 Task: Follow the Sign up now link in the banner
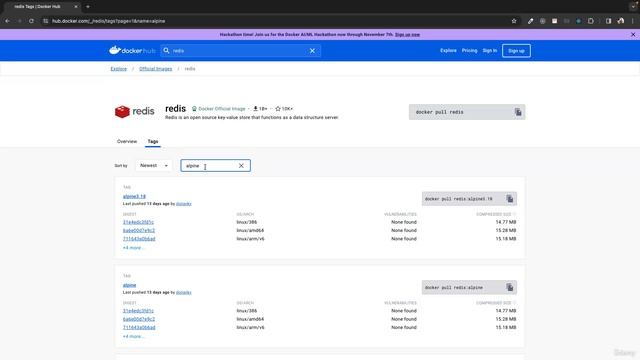(x=407, y=35)
